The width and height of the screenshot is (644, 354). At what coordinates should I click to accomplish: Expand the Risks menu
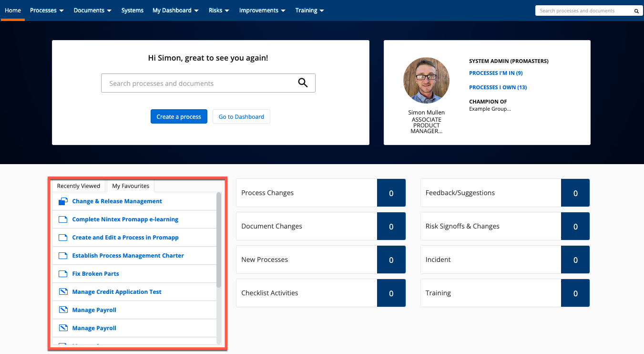(219, 10)
